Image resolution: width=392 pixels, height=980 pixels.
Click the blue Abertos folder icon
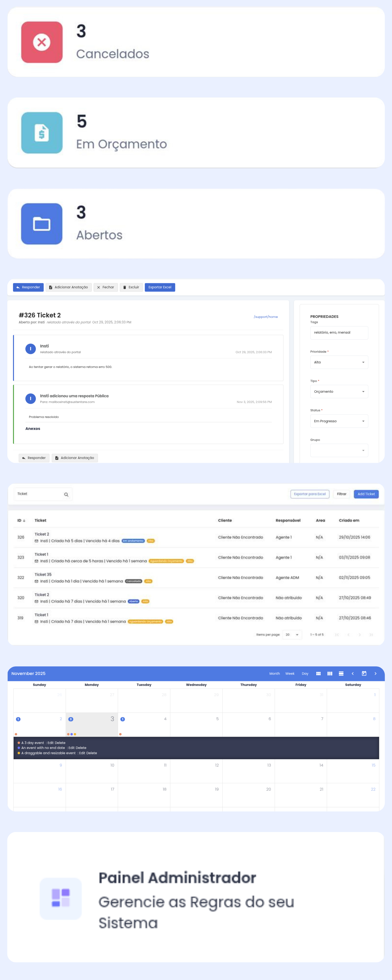[x=42, y=224]
